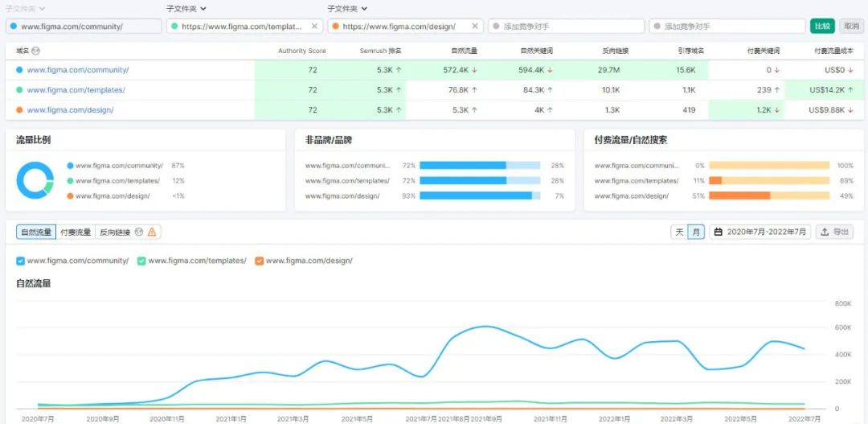This screenshot has width=868, height=424.
Task: Open the www.figma.com/design/ link in the table
Action: click(70, 110)
